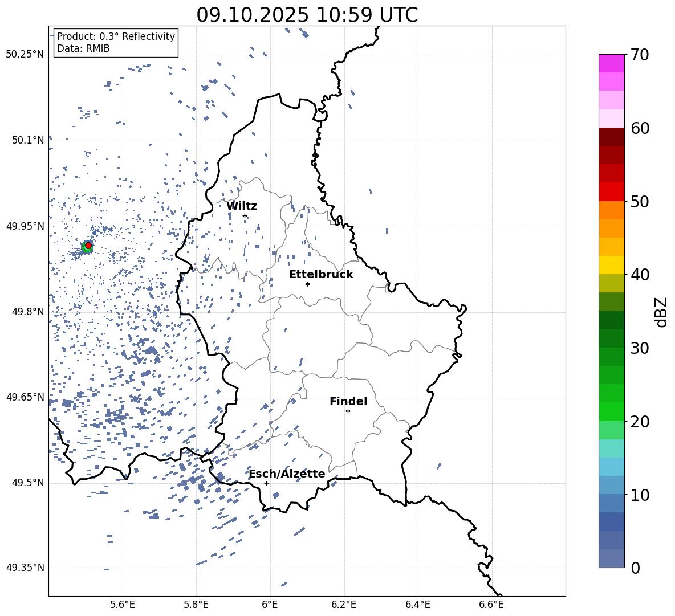
Task: Click the Esch/Alzette station cross marker
Action: pyautogui.click(x=266, y=483)
